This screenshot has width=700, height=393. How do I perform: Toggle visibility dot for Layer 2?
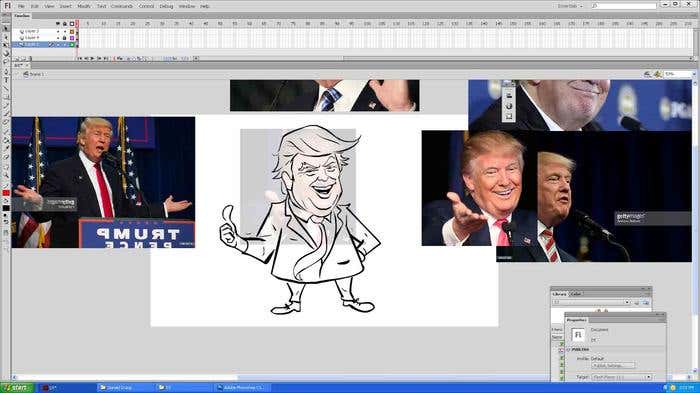point(58,32)
